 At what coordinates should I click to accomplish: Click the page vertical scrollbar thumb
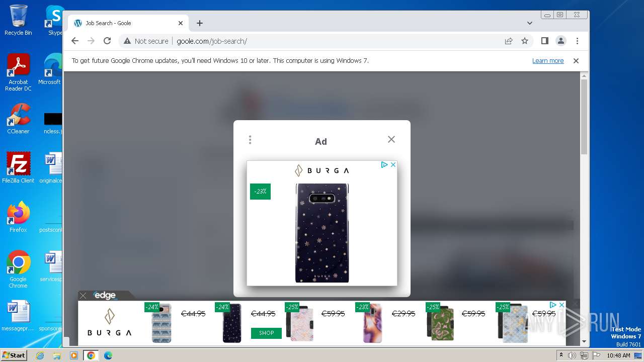584,117
